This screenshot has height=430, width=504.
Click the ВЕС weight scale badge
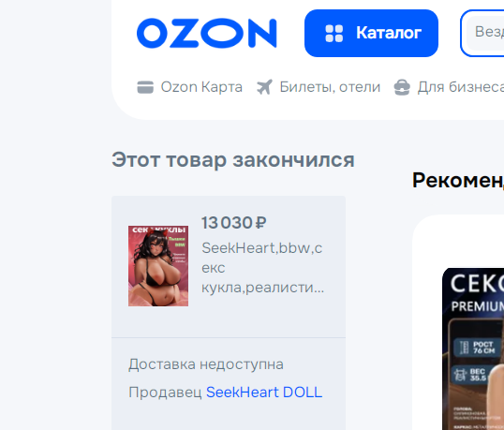[478, 375]
